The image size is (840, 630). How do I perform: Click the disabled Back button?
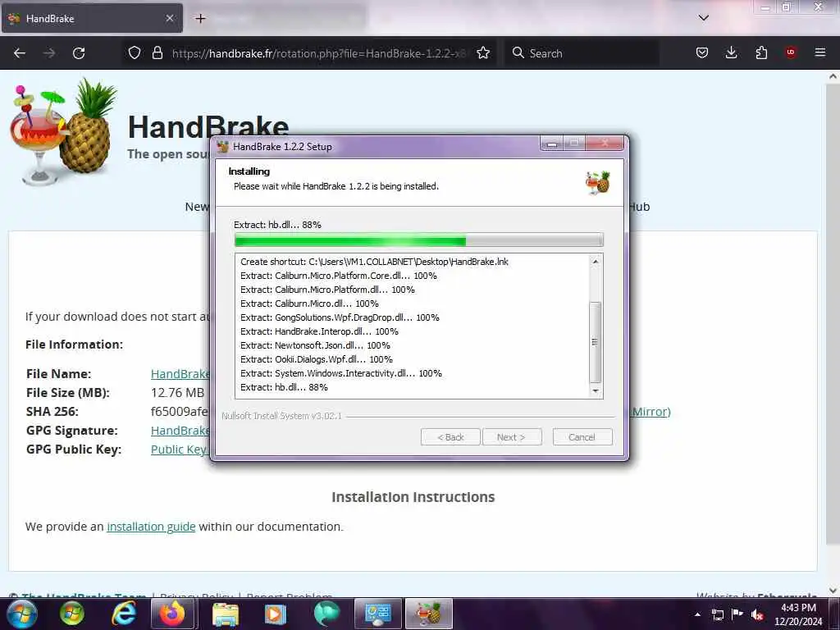click(x=450, y=437)
